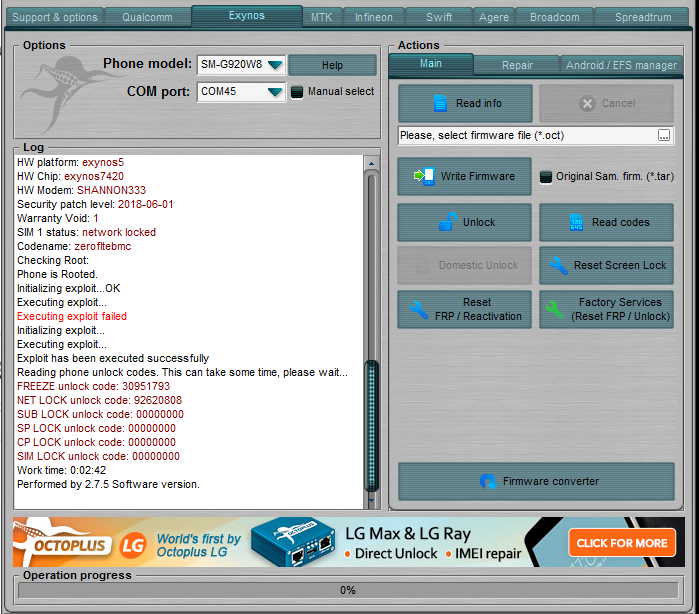
Task: Select the SM-G920W8 phone model field
Action: coord(241,65)
